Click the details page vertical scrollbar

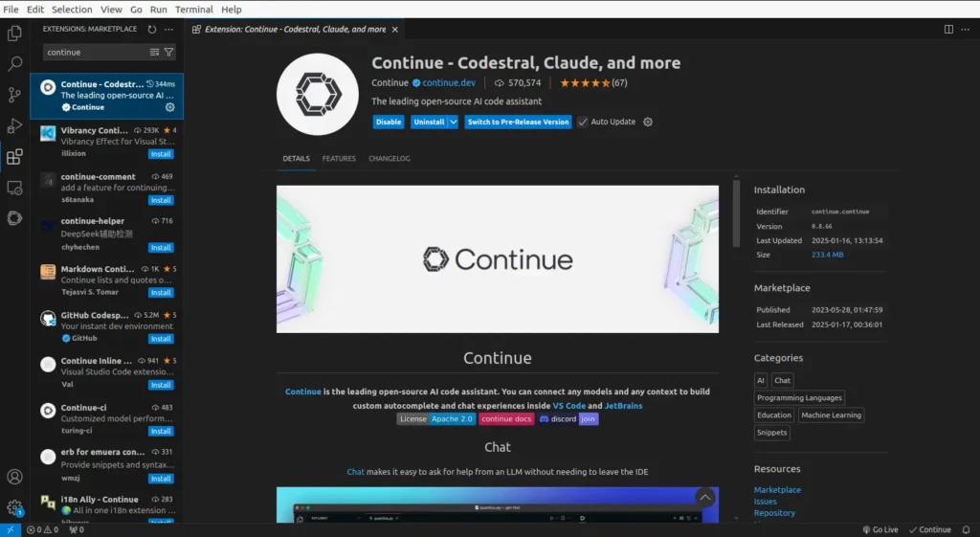pos(736,213)
